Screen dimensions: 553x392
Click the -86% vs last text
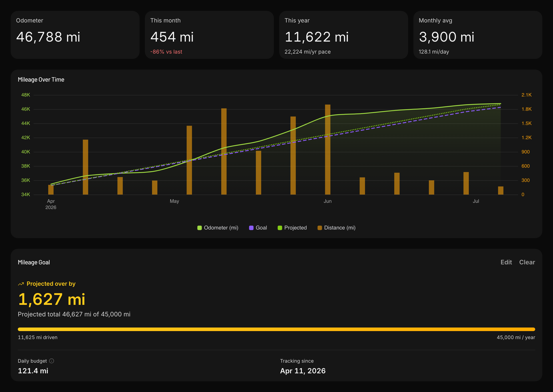click(x=166, y=52)
